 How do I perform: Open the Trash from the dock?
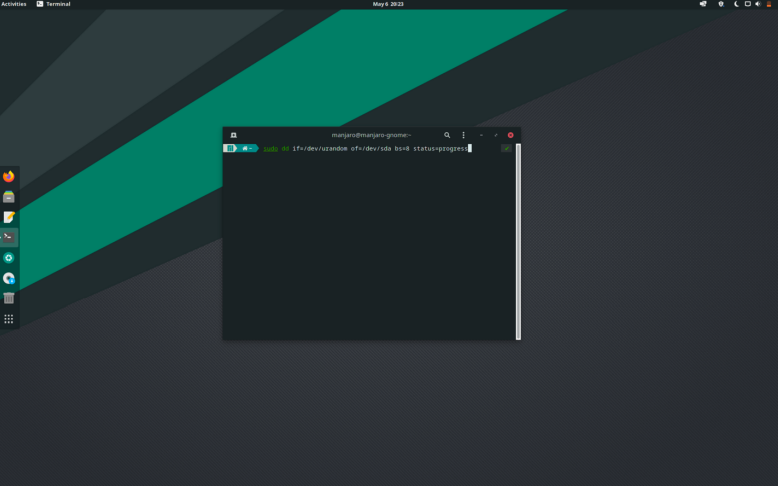point(9,298)
